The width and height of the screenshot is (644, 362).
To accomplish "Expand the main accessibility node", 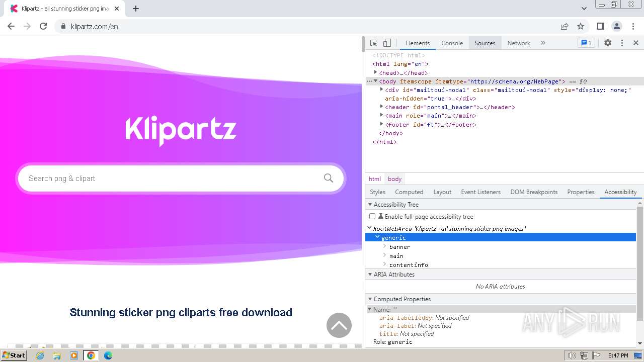I will point(385,255).
